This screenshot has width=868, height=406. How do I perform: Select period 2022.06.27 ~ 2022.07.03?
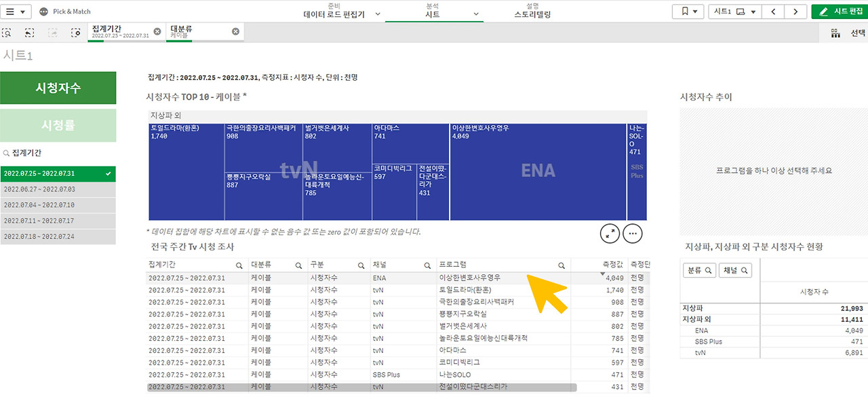point(58,189)
